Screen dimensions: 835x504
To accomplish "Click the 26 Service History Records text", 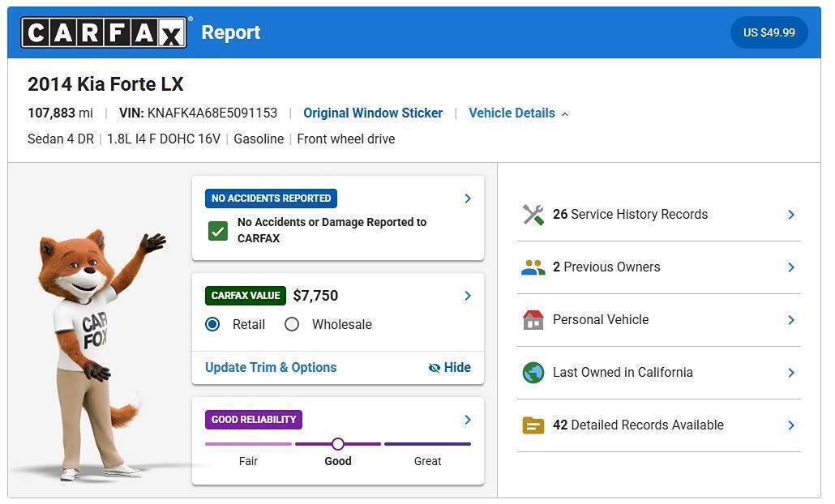I will pos(631,215).
